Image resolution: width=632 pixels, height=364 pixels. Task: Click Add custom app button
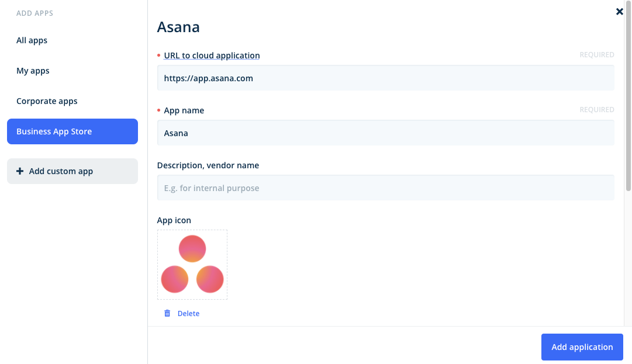point(72,171)
